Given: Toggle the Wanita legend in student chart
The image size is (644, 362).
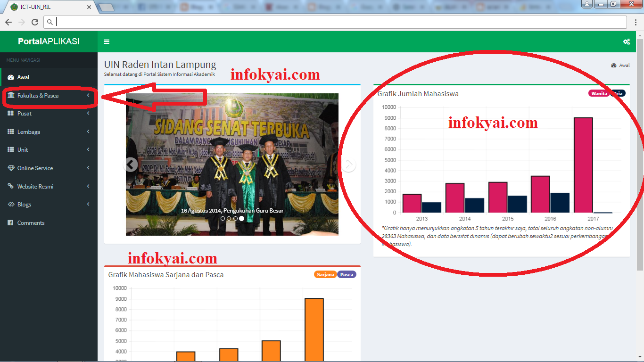Looking at the screenshot, I should [599, 93].
